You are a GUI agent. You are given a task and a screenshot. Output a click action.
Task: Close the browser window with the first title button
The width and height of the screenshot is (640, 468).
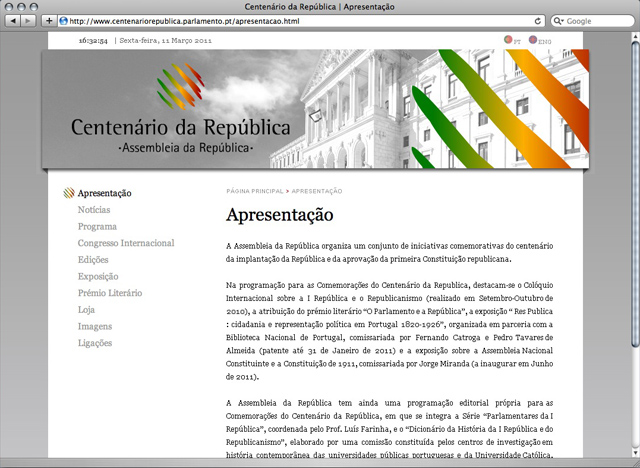click(9, 7)
